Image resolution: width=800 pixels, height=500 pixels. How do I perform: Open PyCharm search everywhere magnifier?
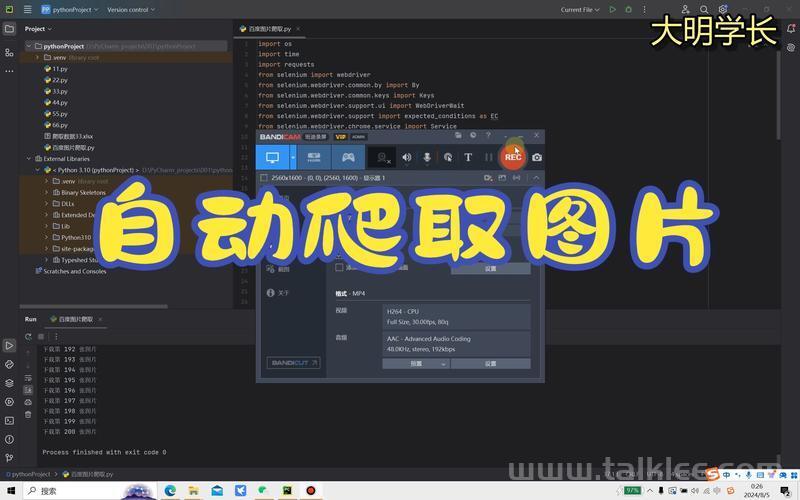(704, 9)
